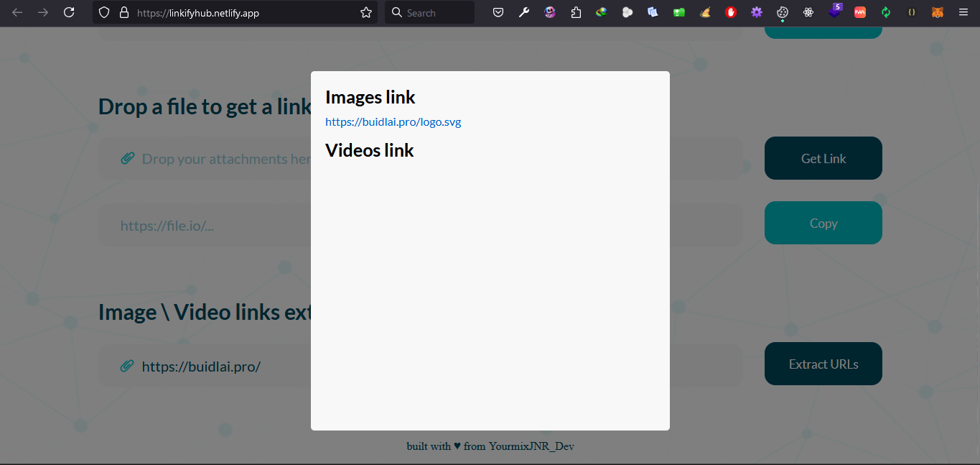Reload the current page
The width and height of the screenshot is (980, 465).
pyautogui.click(x=68, y=12)
